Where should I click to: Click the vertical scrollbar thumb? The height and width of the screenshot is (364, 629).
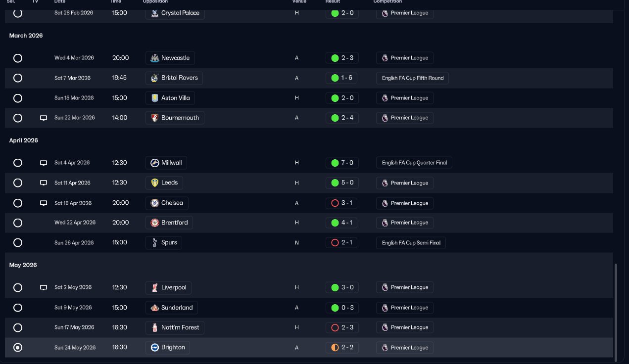[x=616, y=312]
